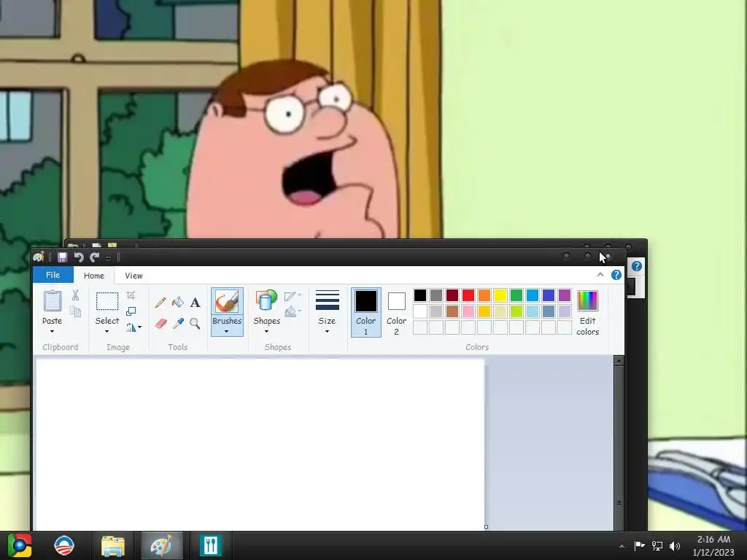Click the Paint taskbar button
The width and height of the screenshot is (747, 560).
(161, 545)
